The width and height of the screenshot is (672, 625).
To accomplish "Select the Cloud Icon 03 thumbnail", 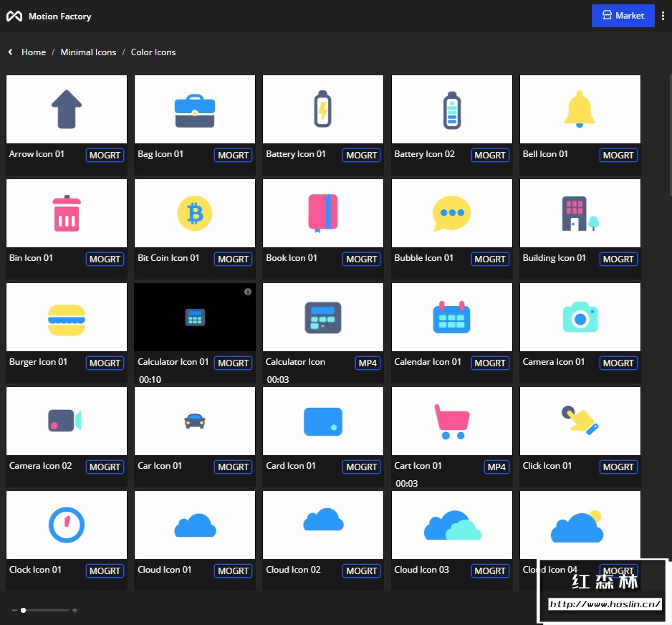I will pos(452,525).
